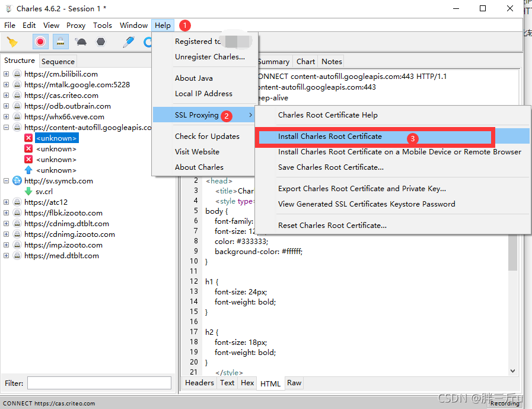Viewport: 532px width, 409px height.
Task: Click the red X icon of selected unknown
Action: pos(28,138)
